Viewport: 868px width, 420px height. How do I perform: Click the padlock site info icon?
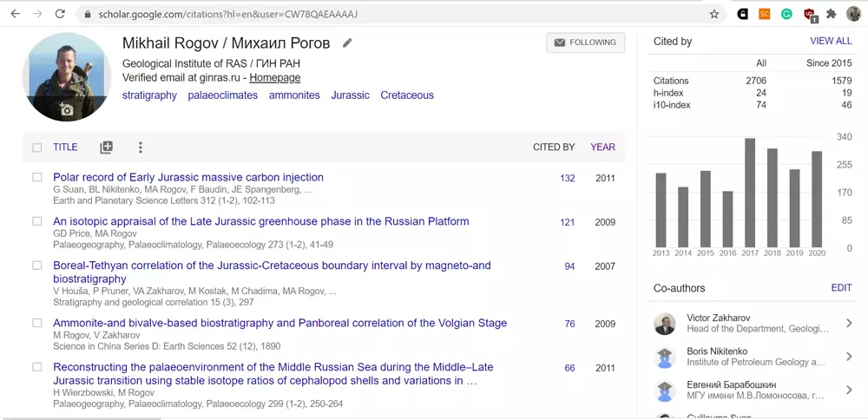[x=86, y=15]
